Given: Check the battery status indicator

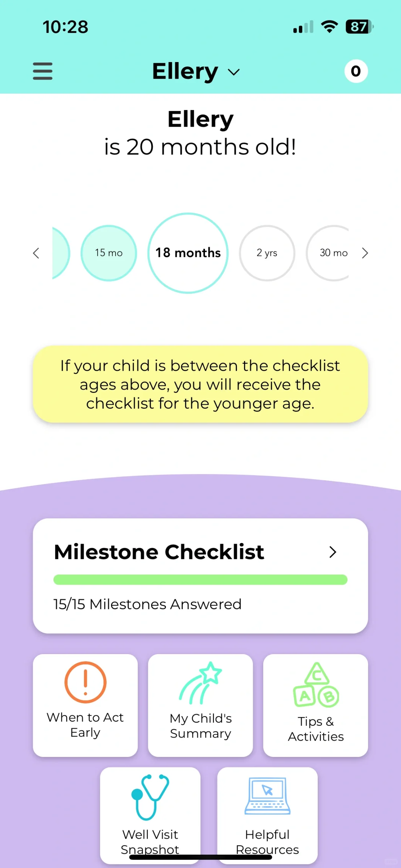Looking at the screenshot, I should (x=359, y=27).
